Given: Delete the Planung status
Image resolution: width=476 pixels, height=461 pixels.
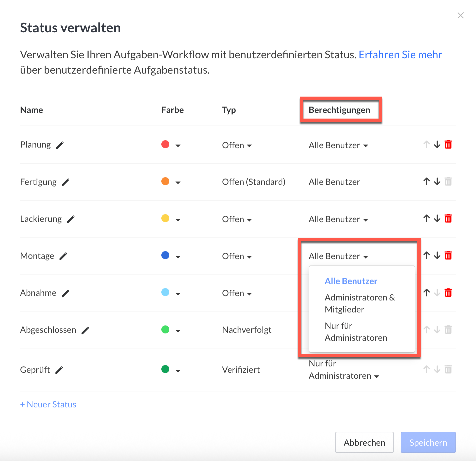Looking at the screenshot, I should click(448, 145).
